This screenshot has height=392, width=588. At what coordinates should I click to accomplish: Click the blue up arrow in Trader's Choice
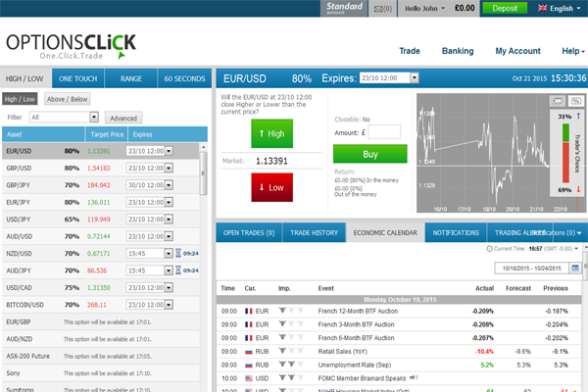click(578, 117)
